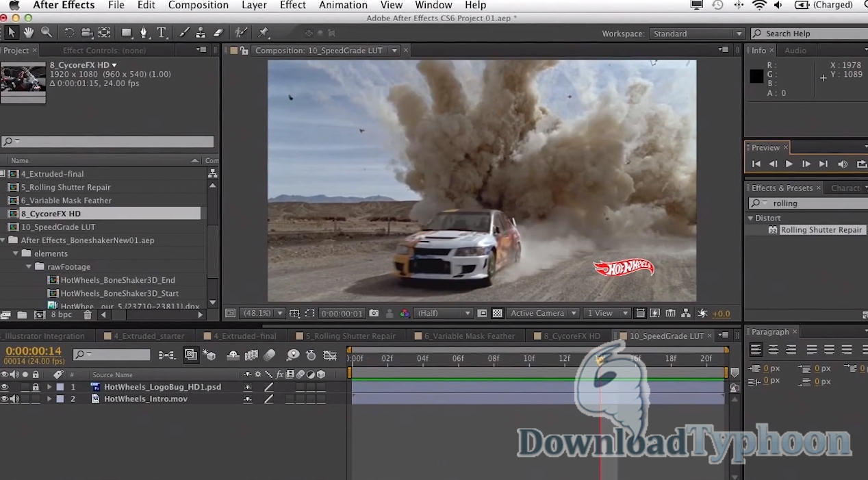Image resolution: width=868 pixels, height=480 pixels.
Task: Toggle mask and shape path visibility
Action: [x=310, y=313]
